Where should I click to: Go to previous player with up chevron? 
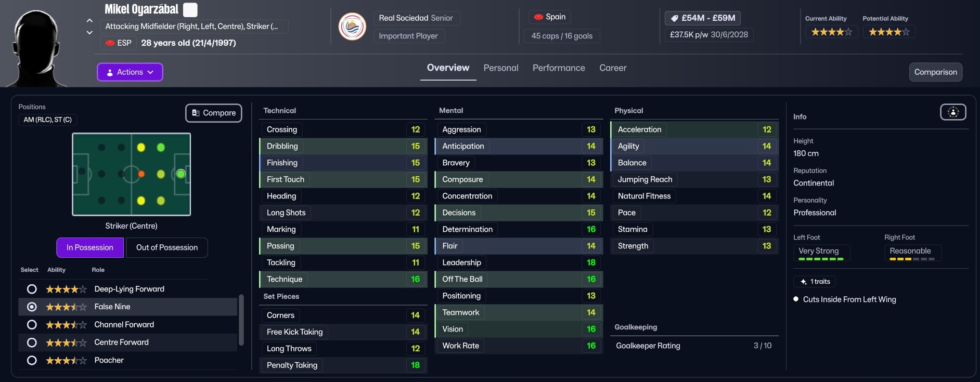(x=89, y=21)
